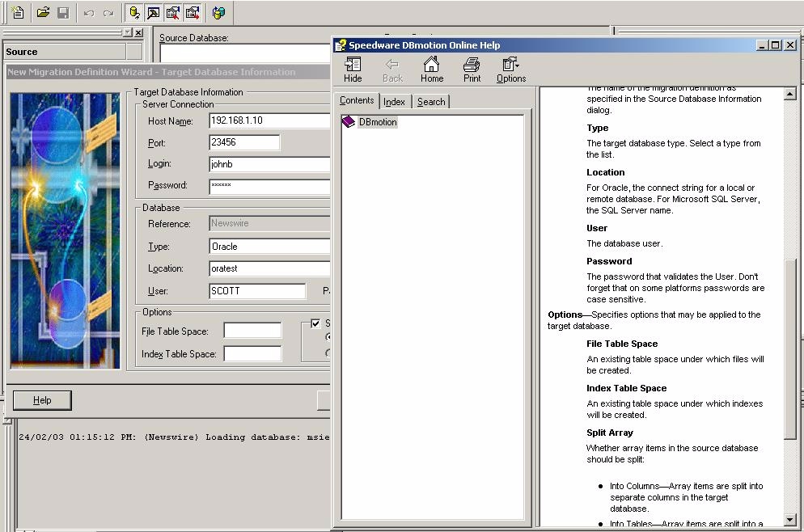The height and width of the screenshot is (532, 804).
Task: Click the User heading in the help text
Action: pyautogui.click(x=597, y=228)
